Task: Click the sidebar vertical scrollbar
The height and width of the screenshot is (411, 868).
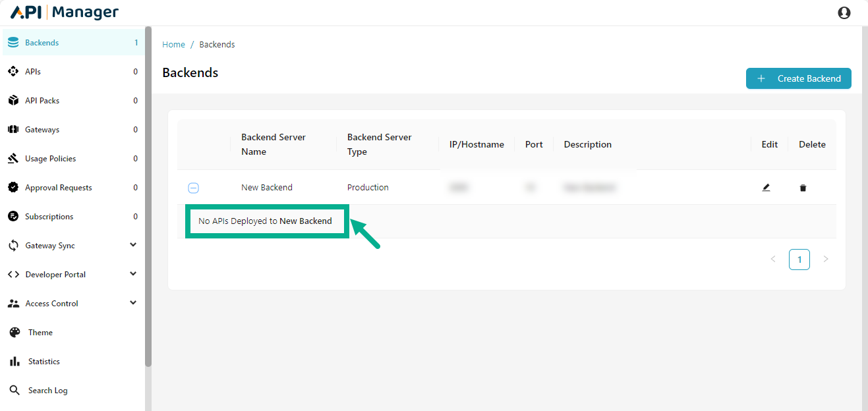Action: coord(148,198)
